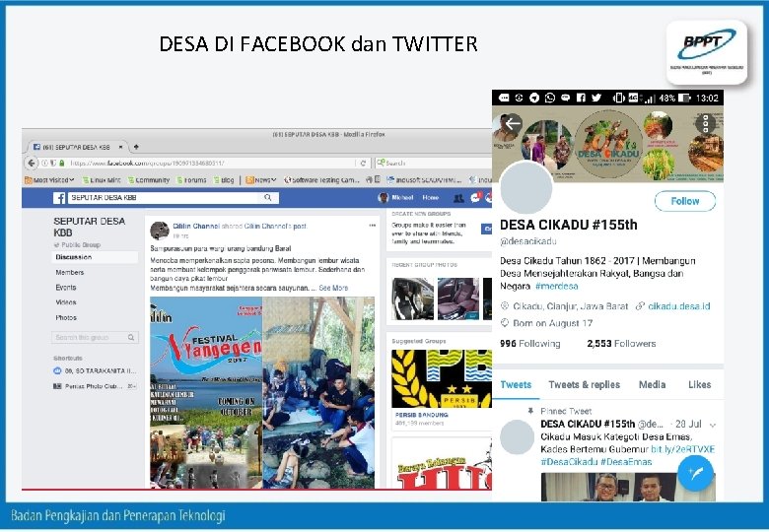Click Home in the Facebook bar

pos(430,198)
